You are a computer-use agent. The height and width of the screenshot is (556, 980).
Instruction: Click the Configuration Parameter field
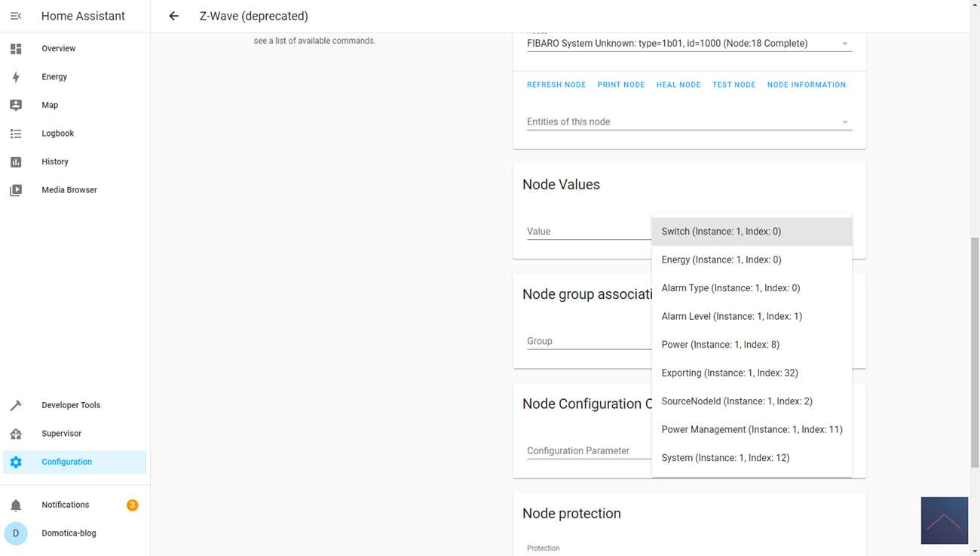(x=588, y=450)
